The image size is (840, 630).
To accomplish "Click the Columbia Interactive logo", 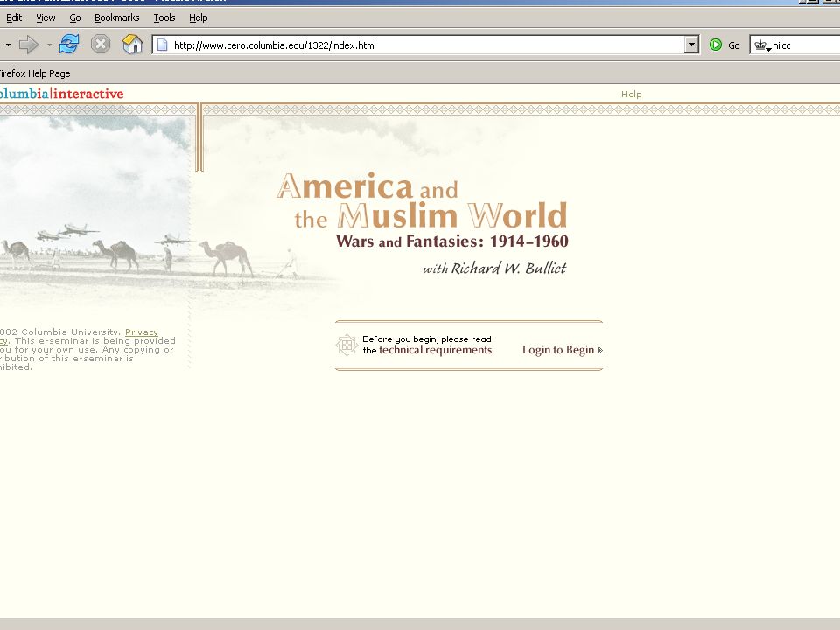I will coord(61,94).
